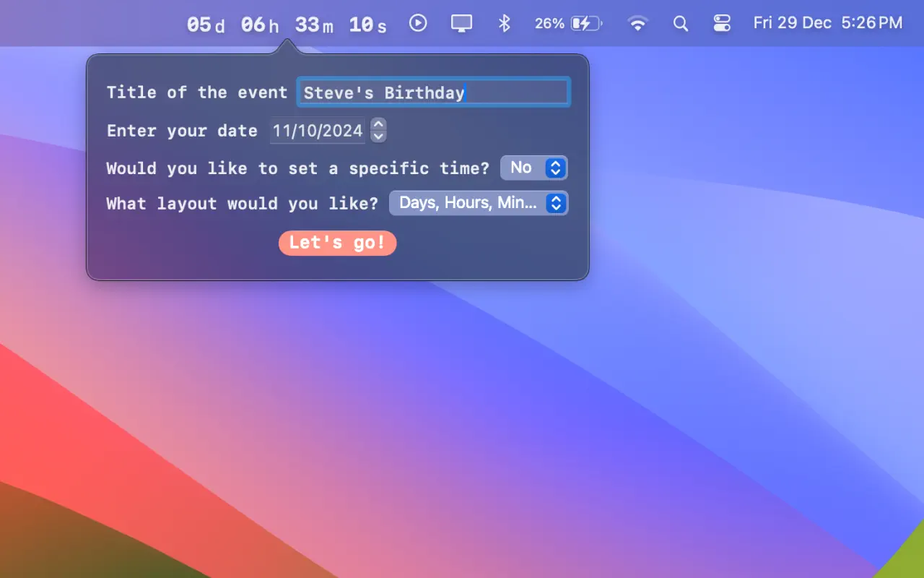This screenshot has height=578, width=924.
Task: Open the Bluetooth menu bar icon
Action: click(x=505, y=23)
